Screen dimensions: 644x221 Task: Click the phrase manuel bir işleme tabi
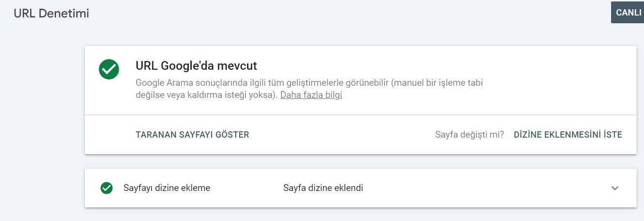437,83
